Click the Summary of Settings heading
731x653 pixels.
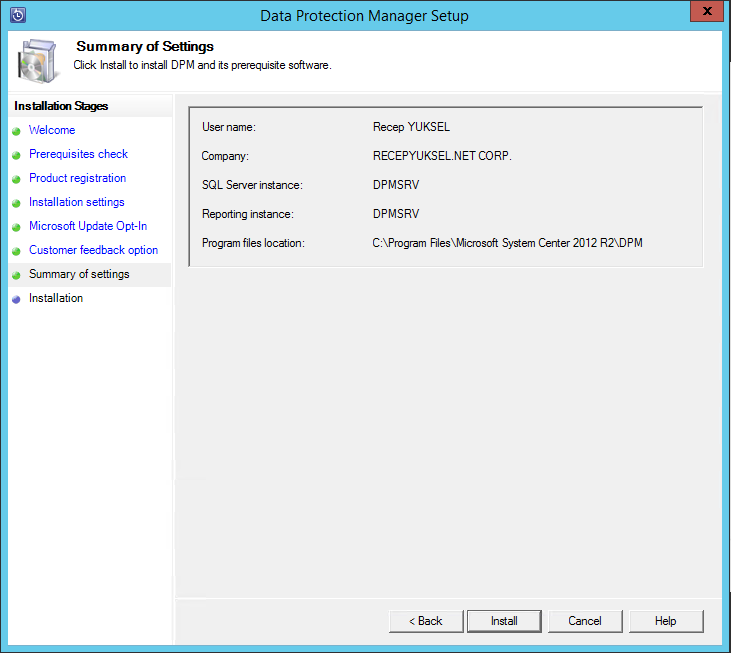pos(145,47)
